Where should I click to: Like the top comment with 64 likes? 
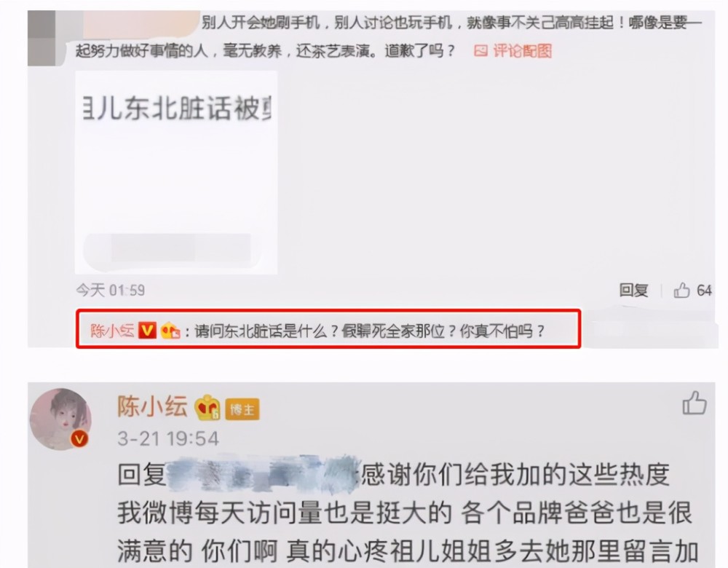coord(681,291)
